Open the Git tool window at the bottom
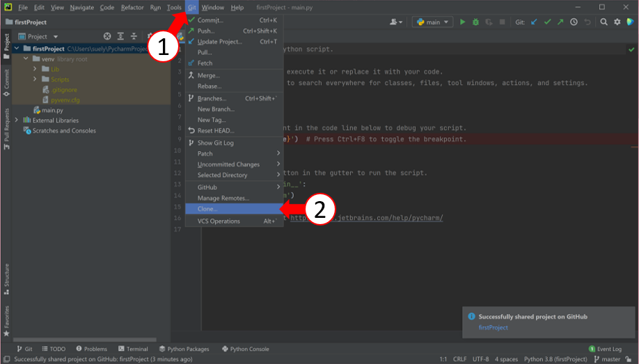 pos(24,349)
